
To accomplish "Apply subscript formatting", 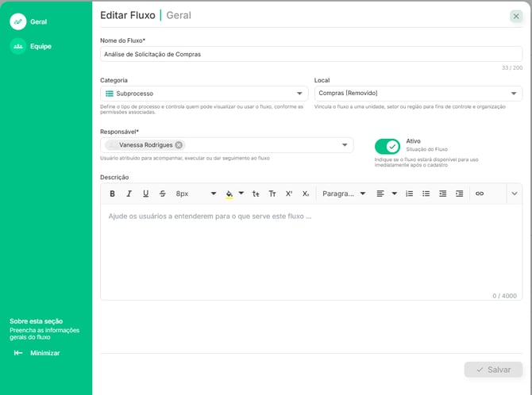I will click(306, 194).
